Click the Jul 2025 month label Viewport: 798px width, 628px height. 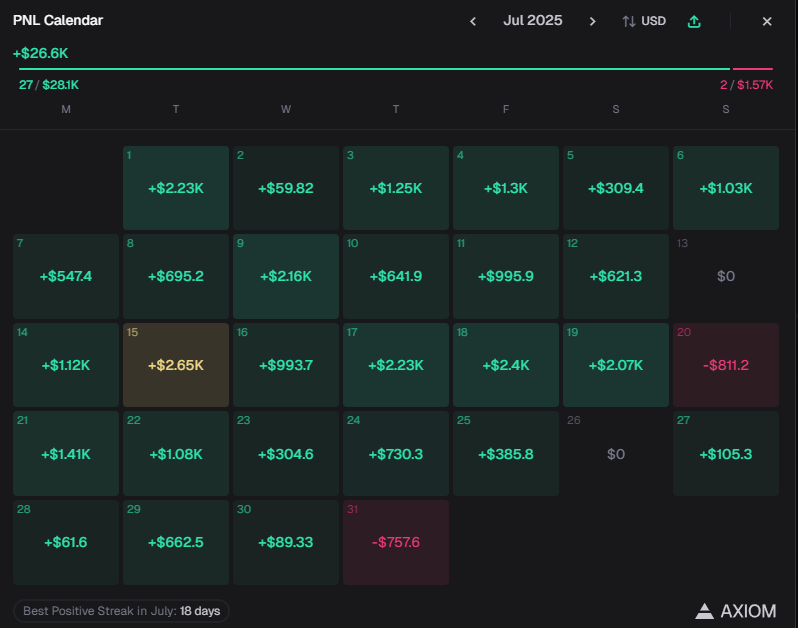pos(533,20)
